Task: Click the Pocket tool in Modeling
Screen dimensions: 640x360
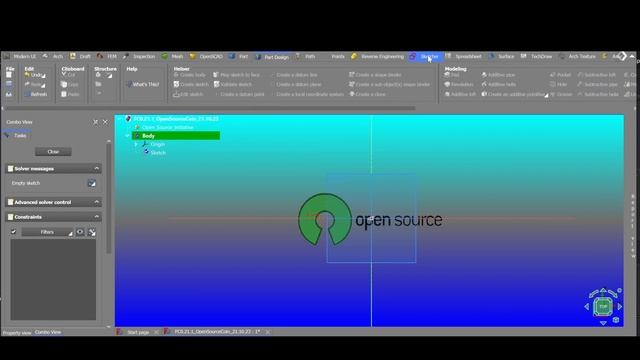Action: [x=560, y=75]
